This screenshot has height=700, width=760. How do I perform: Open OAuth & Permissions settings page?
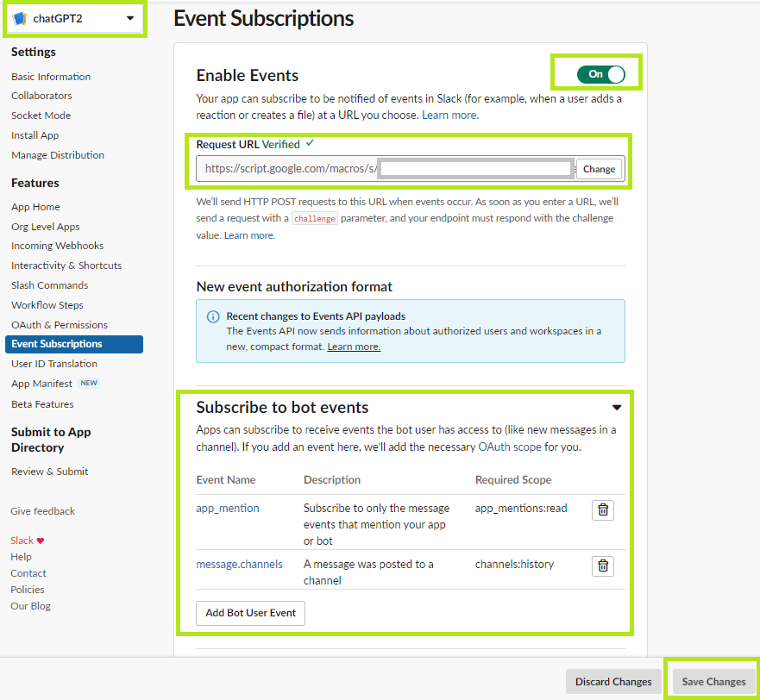click(x=60, y=325)
